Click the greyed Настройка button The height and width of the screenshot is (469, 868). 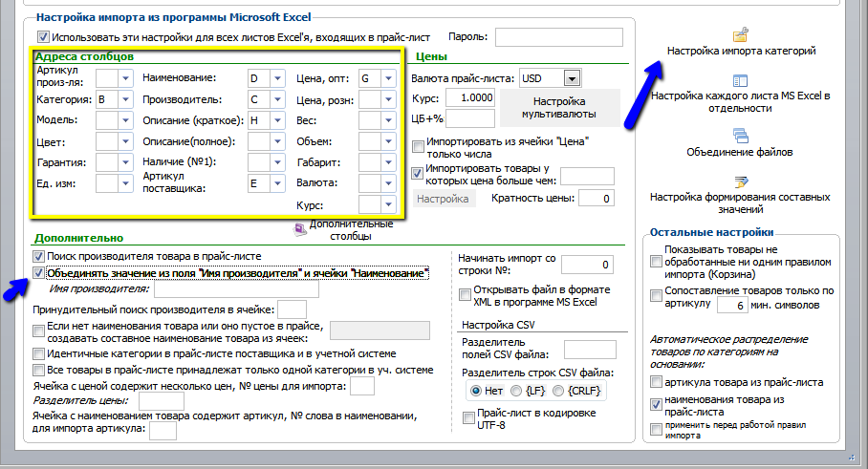click(x=443, y=199)
